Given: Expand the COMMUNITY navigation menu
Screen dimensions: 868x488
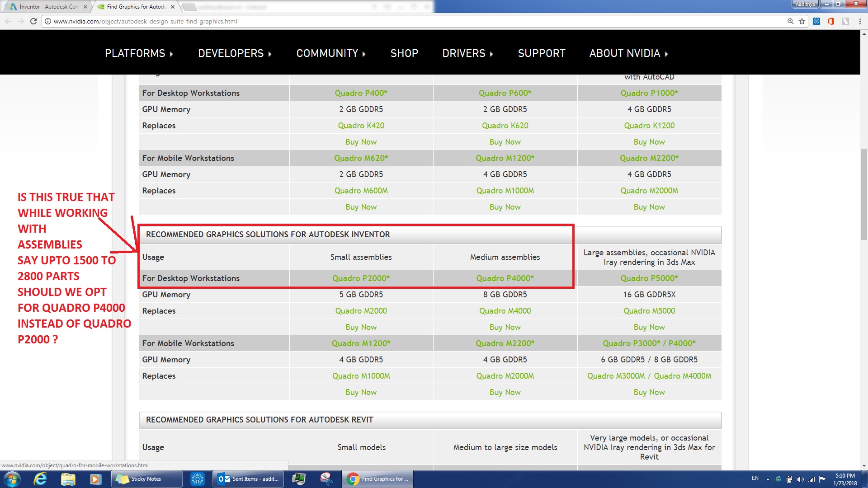Looking at the screenshot, I should [331, 53].
